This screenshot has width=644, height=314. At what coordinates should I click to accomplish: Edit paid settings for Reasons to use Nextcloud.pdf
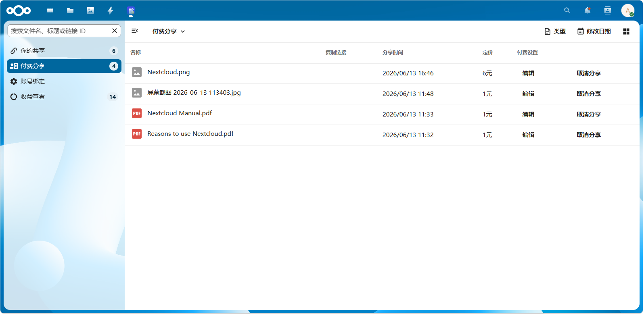pos(528,135)
